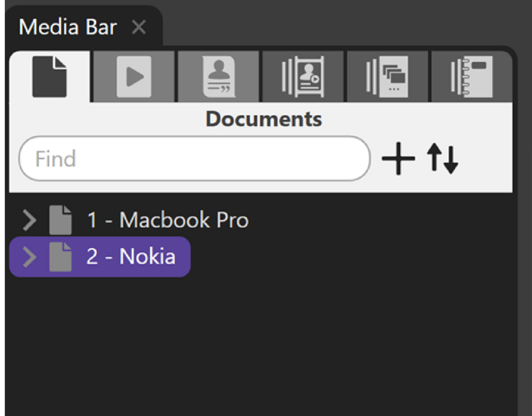Expand the 2 - Nokia document
Viewport: 532px width, 416px height.
[x=29, y=257]
